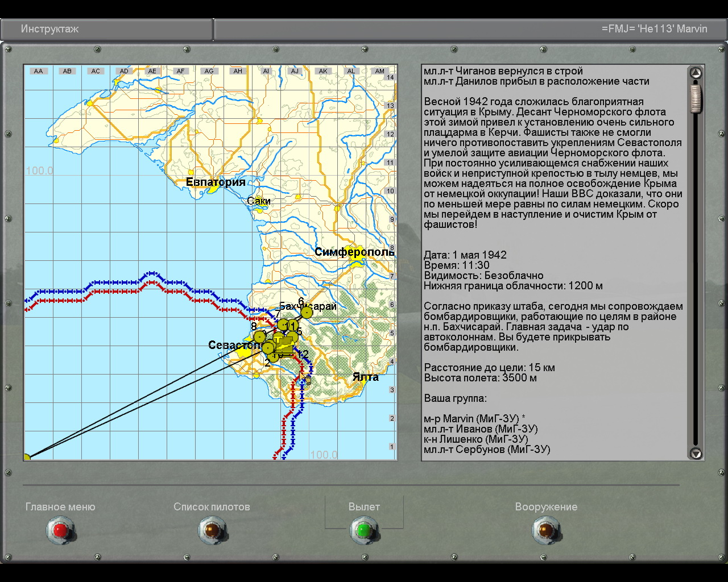Click the Инструктаж title in header bar
The image size is (728, 582).
point(50,29)
